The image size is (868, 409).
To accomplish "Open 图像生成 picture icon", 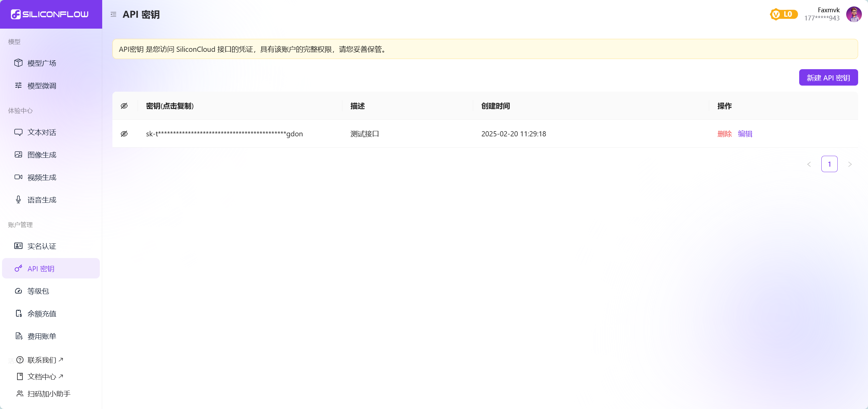I will [x=18, y=155].
